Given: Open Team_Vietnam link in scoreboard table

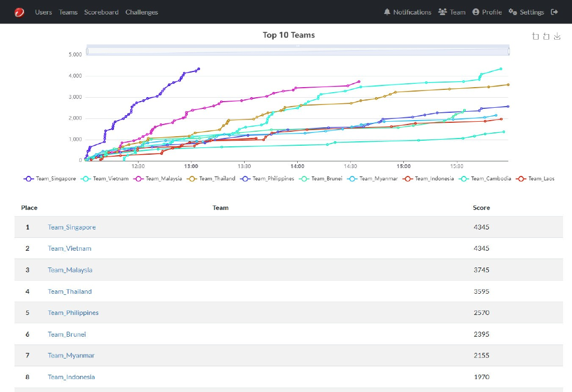Looking at the screenshot, I should click(x=69, y=248).
